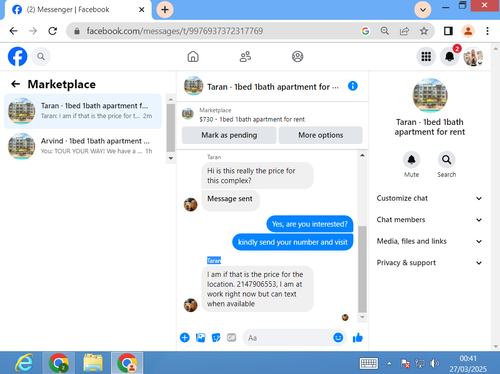The width and height of the screenshot is (500, 374).
Task: Open the taskbar on-screen keyboard icon
Action: pyautogui.click(x=369, y=363)
